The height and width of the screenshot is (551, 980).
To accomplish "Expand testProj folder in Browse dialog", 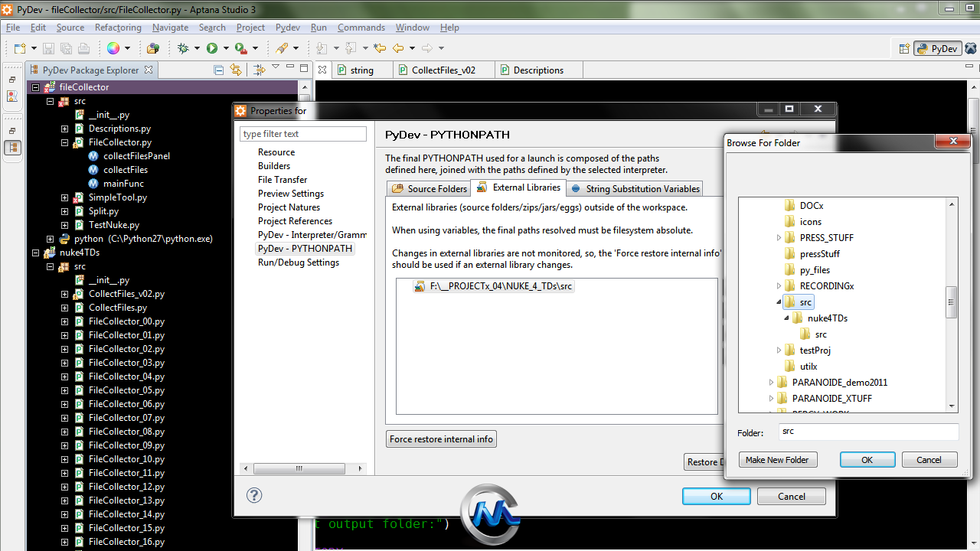I will [x=779, y=350].
